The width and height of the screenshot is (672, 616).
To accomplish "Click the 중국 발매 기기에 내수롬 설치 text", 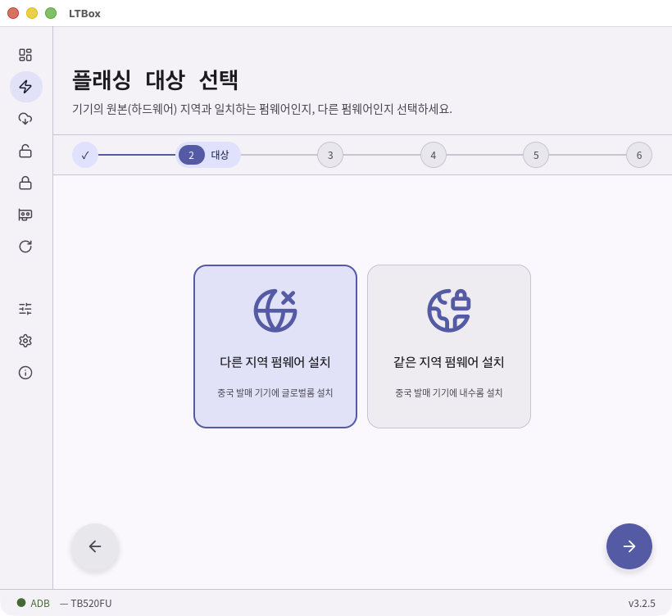I will coord(449,392).
